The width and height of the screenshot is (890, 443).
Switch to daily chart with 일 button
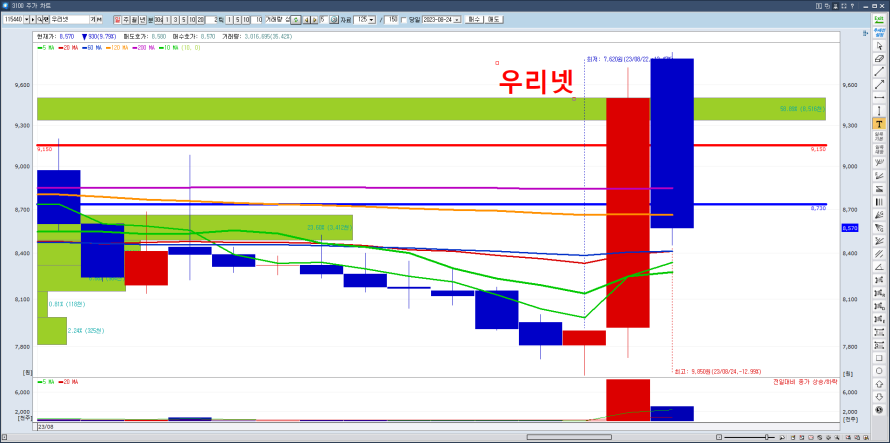(x=117, y=19)
